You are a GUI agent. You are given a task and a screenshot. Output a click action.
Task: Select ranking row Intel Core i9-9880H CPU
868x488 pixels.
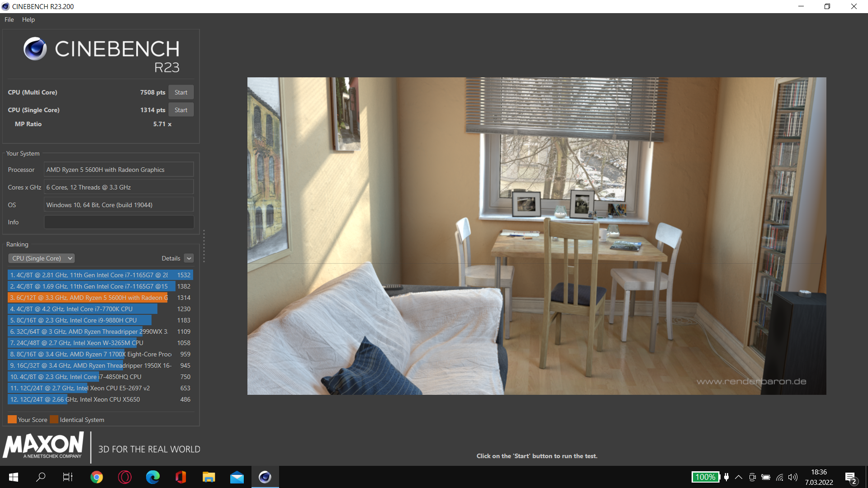click(x=100, y=320)
